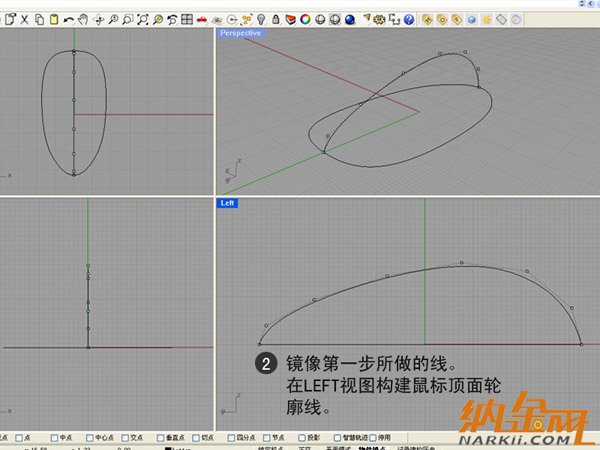600x450 pixels.
Task: Cut selection with the scissors icon
Action: [24, 19]
